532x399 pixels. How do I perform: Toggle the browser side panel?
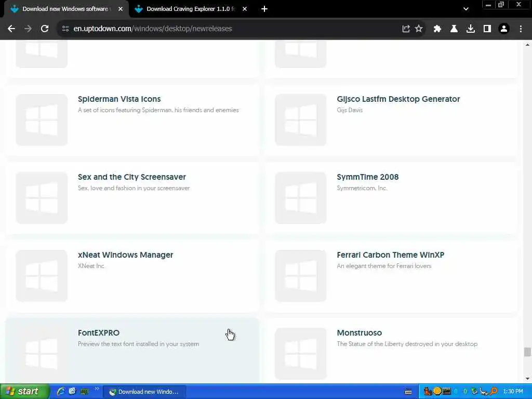pyautogui.click(x=487, y=29)
